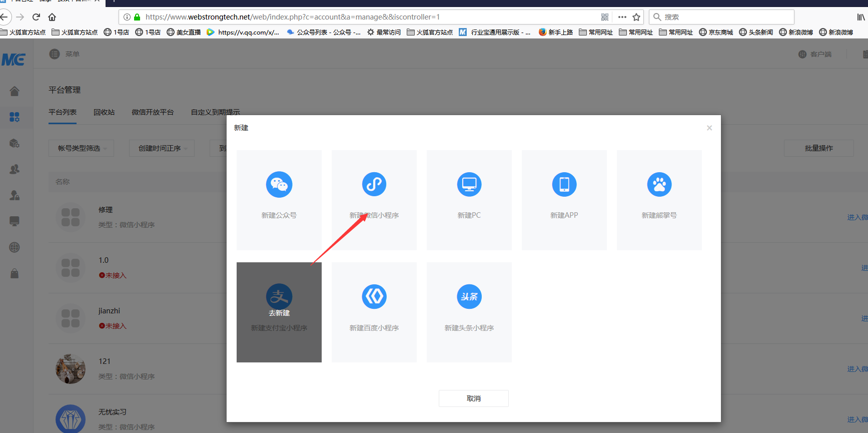Switch to the 微信开放平台 tab
868x433 pixels.
[x=153, y=112]
